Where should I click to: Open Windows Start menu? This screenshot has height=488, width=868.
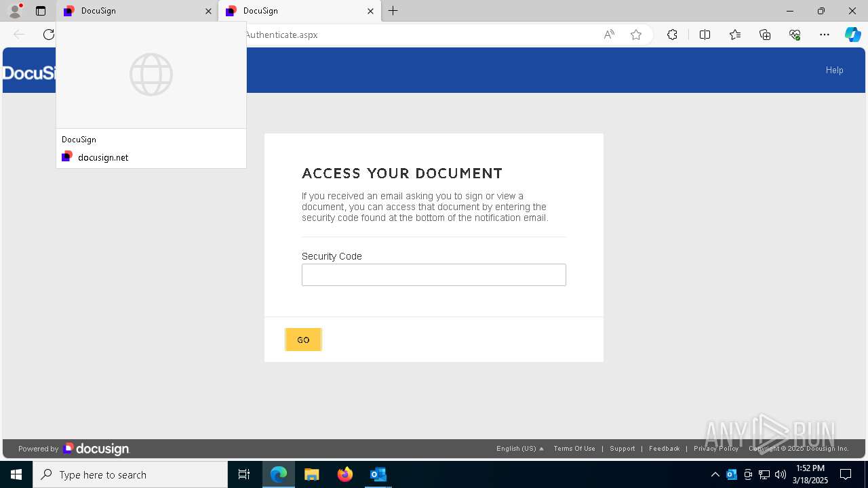tap(16, 474)
